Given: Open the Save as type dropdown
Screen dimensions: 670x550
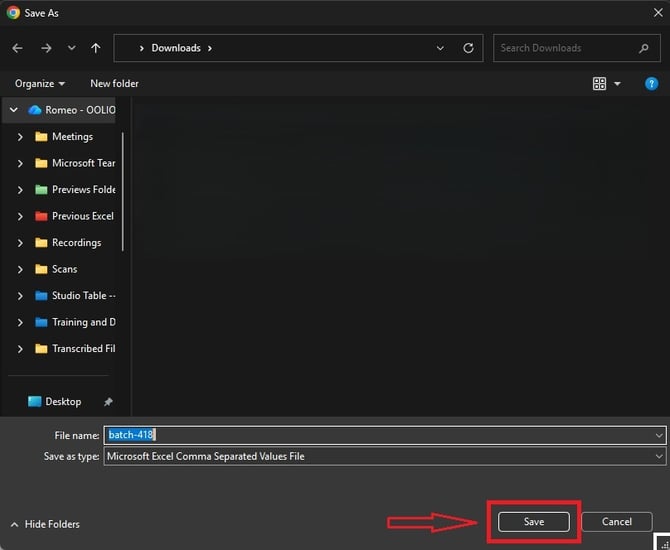Looking at the screenshot, I should pos(385,456).
